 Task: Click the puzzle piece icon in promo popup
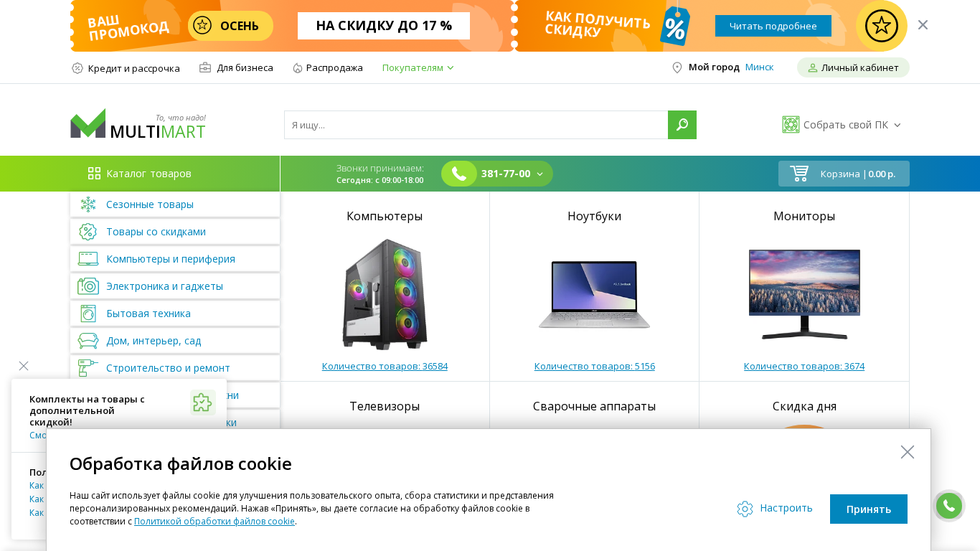[x=203, y=402]
